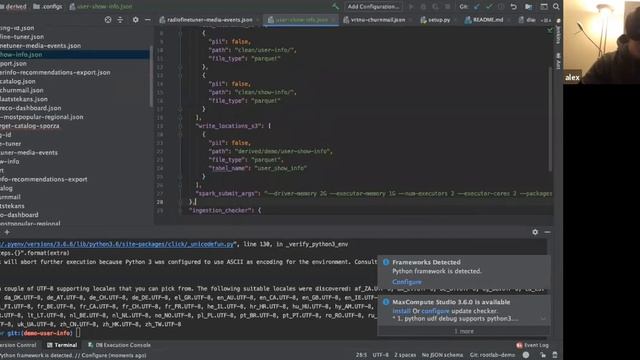Click the Git show history clock icon
The height and width of the screenshot is (360, 640).
pos(501,7)
